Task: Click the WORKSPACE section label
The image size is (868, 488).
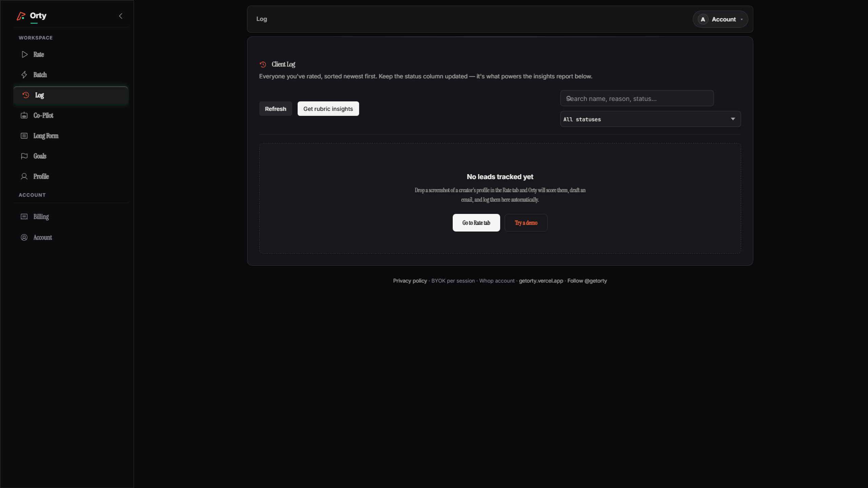Action: point(36,38)
